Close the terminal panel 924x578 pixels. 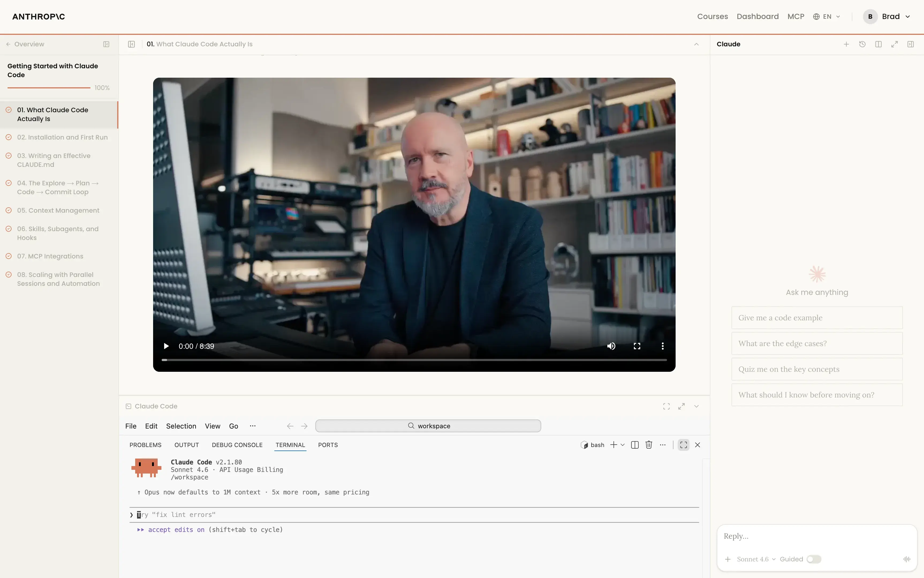point(698,445)
